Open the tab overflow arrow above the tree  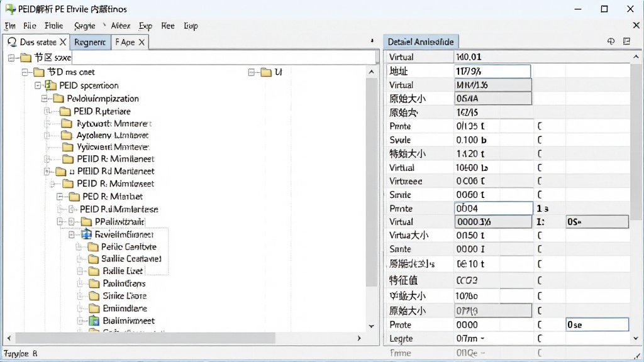(372, 41)
